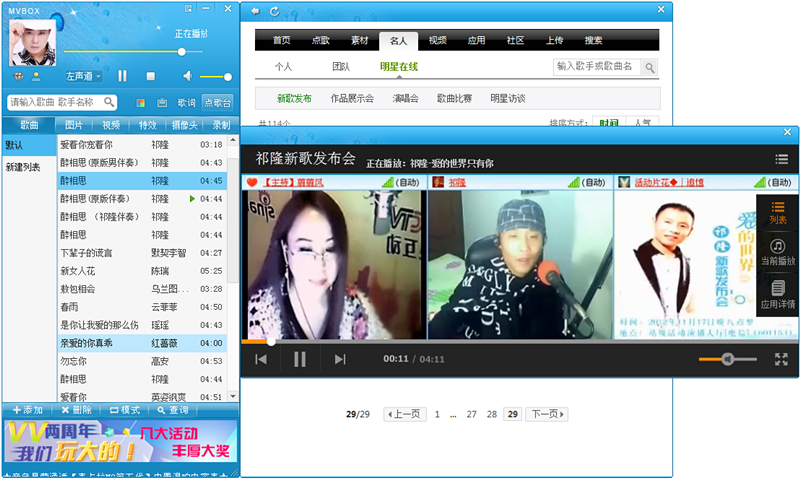The image size is (800, 480).
Task: Click the MVBOX playback progress slider handle
Action: (x=182, y=52)
